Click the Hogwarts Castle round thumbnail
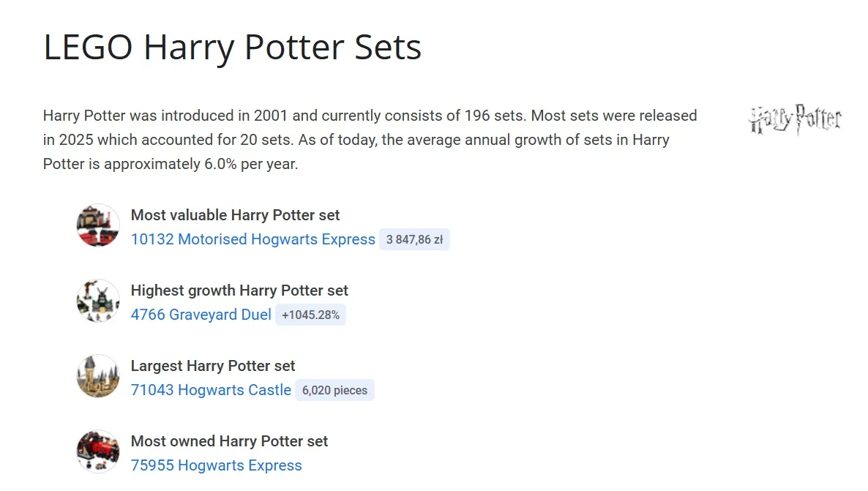Image resolution: width=868 pixels, height=491 pixels. (98, 376)
